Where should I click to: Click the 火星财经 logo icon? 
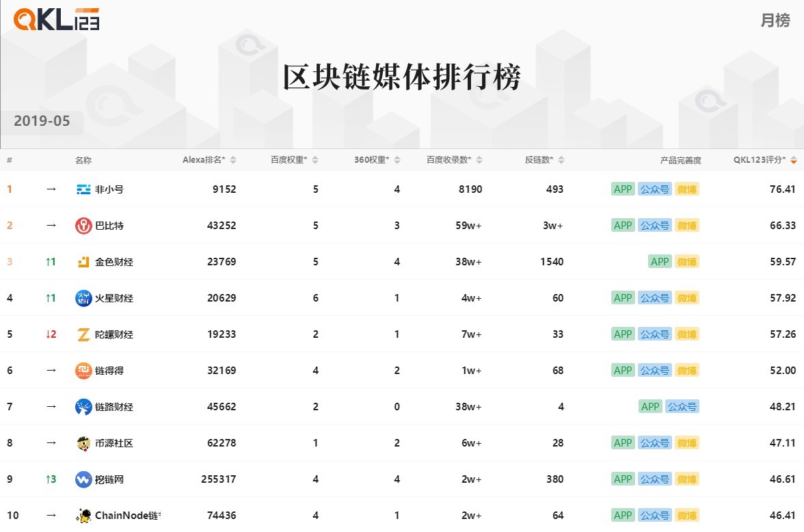point(83,298)
